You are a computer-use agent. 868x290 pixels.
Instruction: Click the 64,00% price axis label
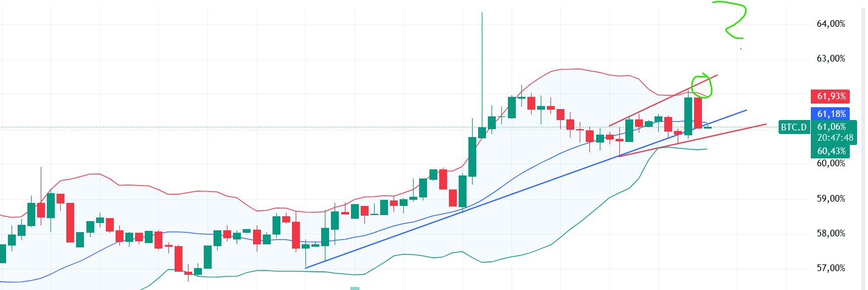point(830,24)
